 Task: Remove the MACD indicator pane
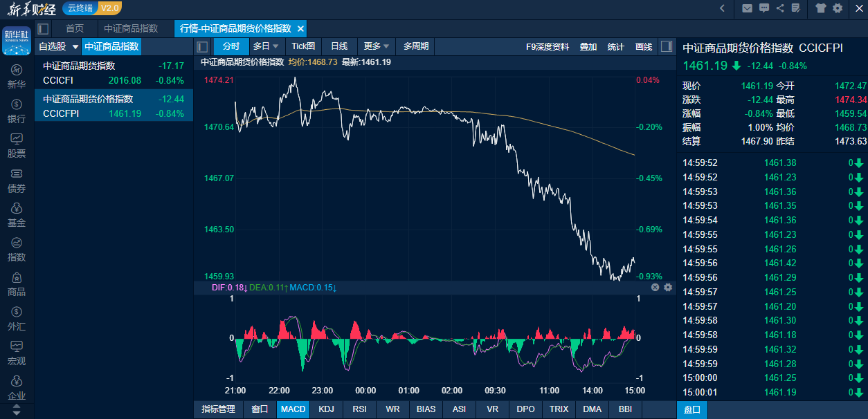coord(655,287)
